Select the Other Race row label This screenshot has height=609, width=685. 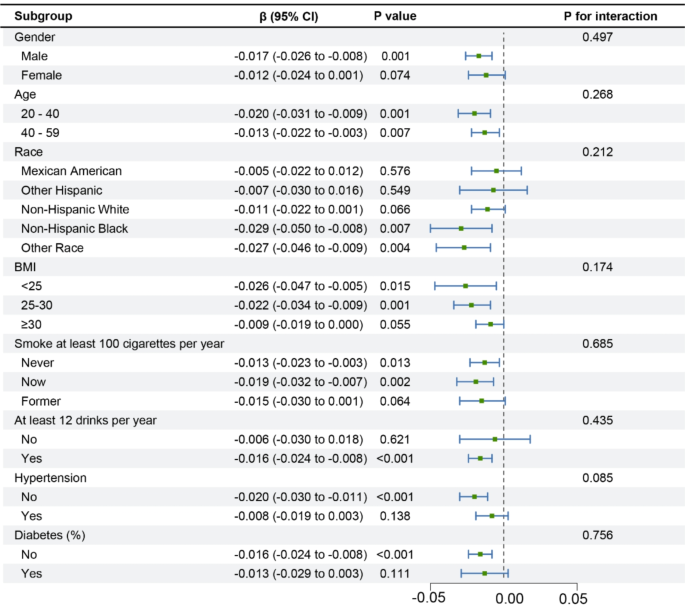pos(54,248)
